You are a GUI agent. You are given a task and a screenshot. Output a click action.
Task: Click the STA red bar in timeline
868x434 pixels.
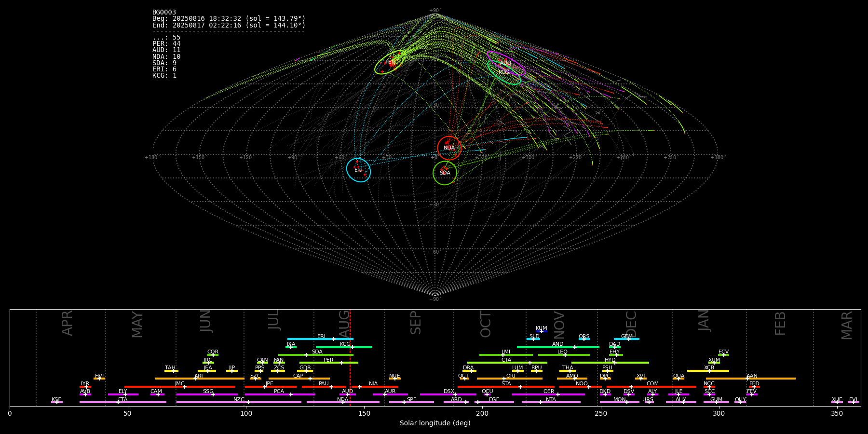coord(506,387)
